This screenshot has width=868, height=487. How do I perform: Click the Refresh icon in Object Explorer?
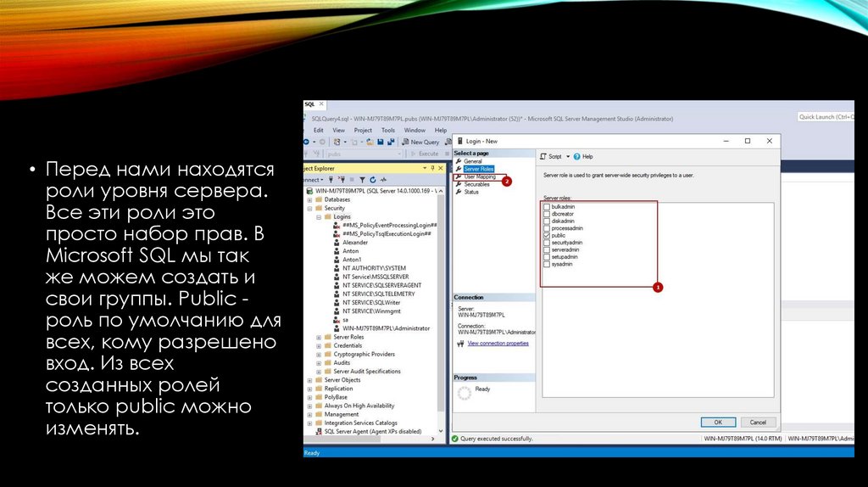373,180
